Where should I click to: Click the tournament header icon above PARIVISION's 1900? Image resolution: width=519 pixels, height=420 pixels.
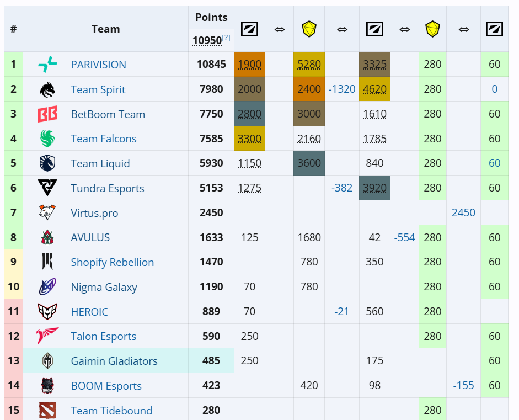click(249, 29)
